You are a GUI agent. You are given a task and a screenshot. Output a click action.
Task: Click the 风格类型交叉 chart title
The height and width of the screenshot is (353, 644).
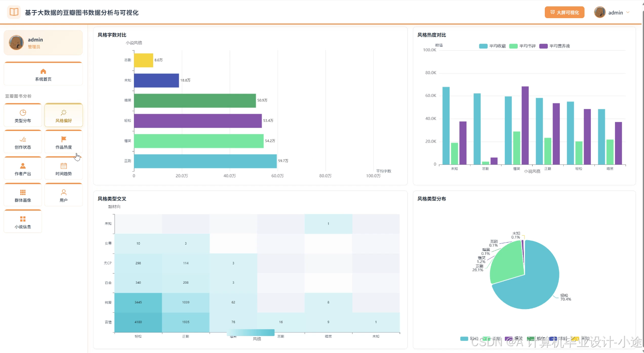[112, 199]
